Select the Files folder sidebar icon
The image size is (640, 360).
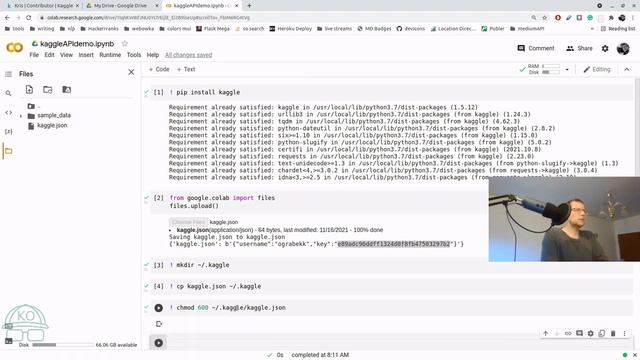8,151
